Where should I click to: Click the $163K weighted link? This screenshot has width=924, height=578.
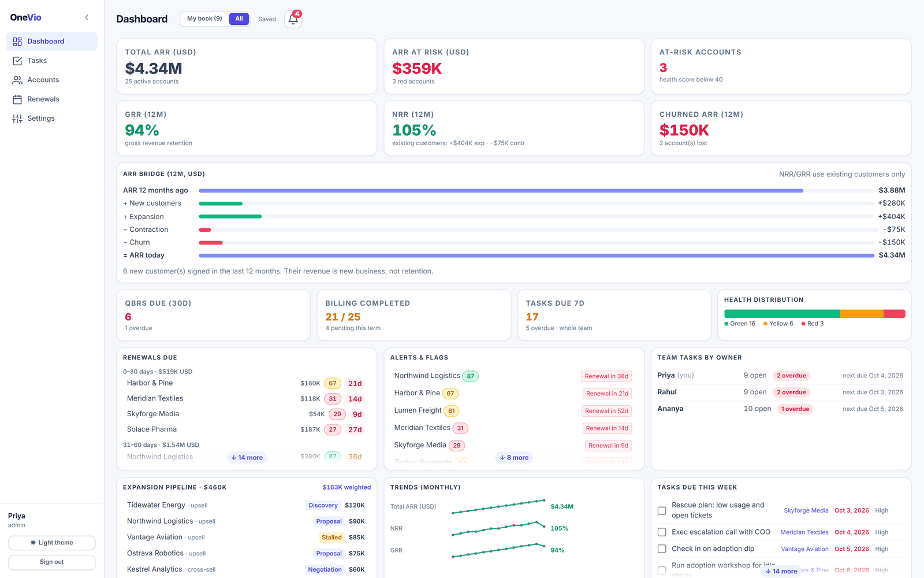346,487
